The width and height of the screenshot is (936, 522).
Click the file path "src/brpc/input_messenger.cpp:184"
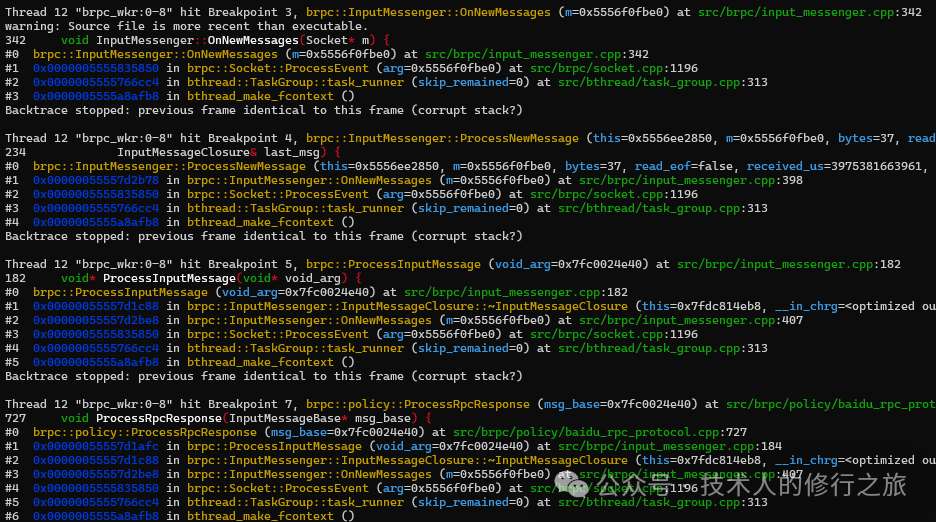coord(670,446)
